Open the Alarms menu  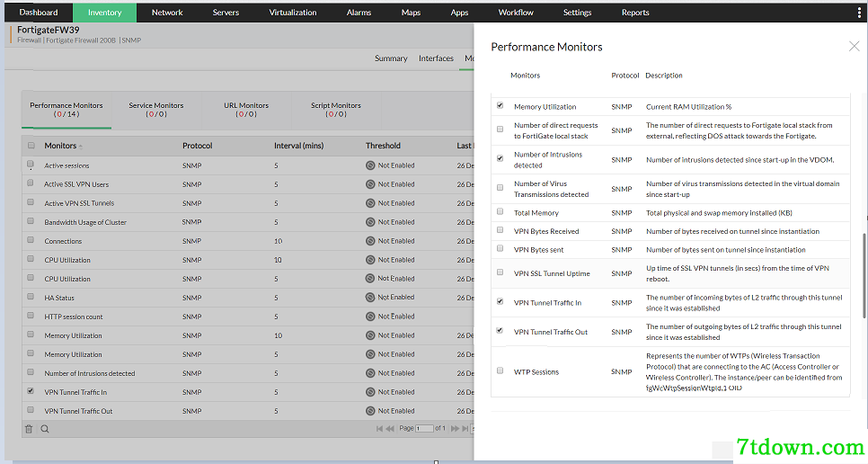click(359, 13)
